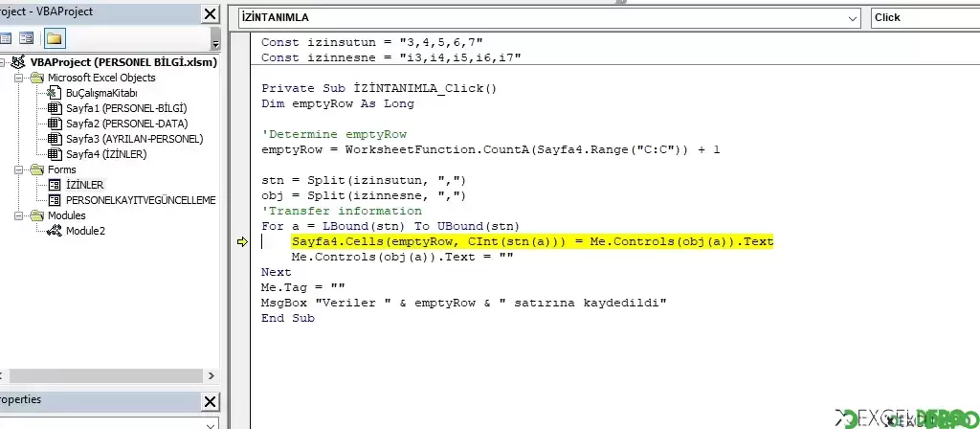This screenshot has width=980, height=429.
Task: Click the Project panel horizontal scrollbar thumb
Action: tap(104, 375)
